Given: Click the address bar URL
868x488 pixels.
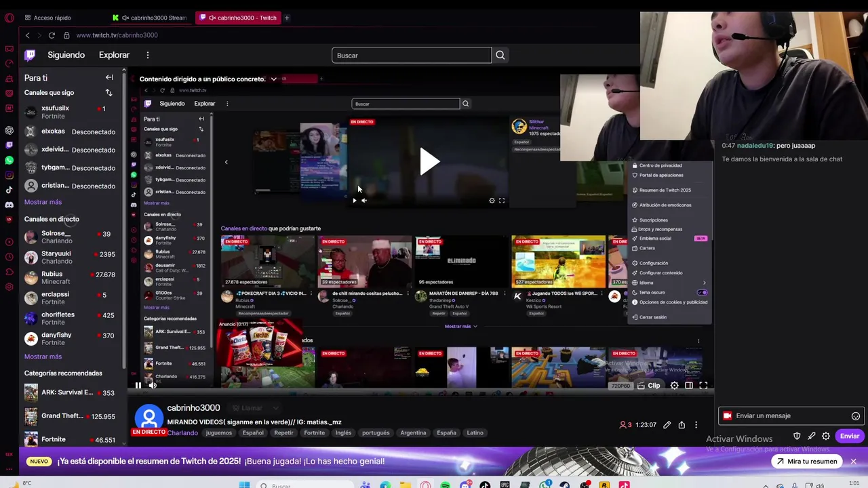Looking at the screenshot, I should click(117, 35).
